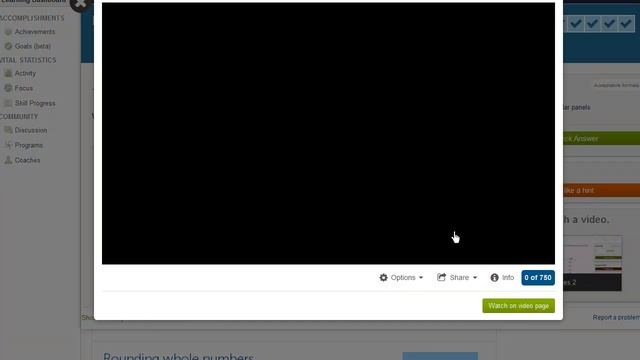Image resolution: width=640 pixels, height=360 pixels.
Task: Close the video modal with X button
Action: [x=80, y=4]
